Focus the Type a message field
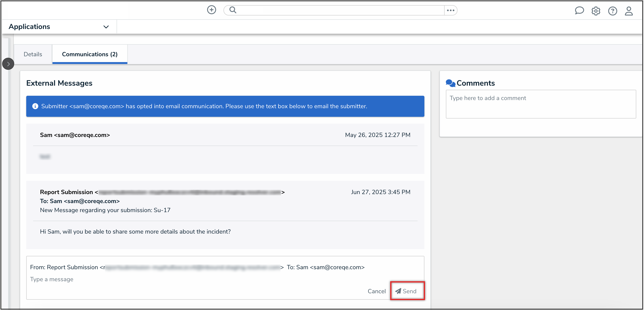The image size is (644, 310). click(x=175, y=279)
